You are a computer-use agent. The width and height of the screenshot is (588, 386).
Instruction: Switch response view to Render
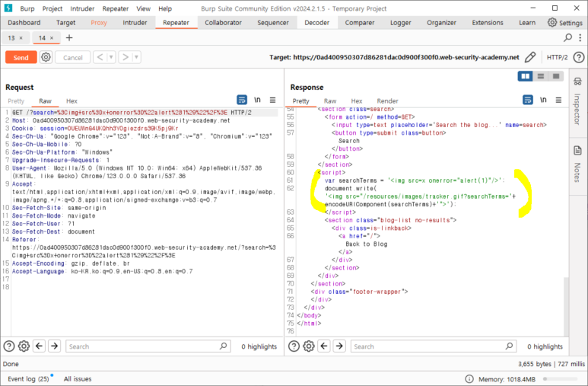point(387,101)
